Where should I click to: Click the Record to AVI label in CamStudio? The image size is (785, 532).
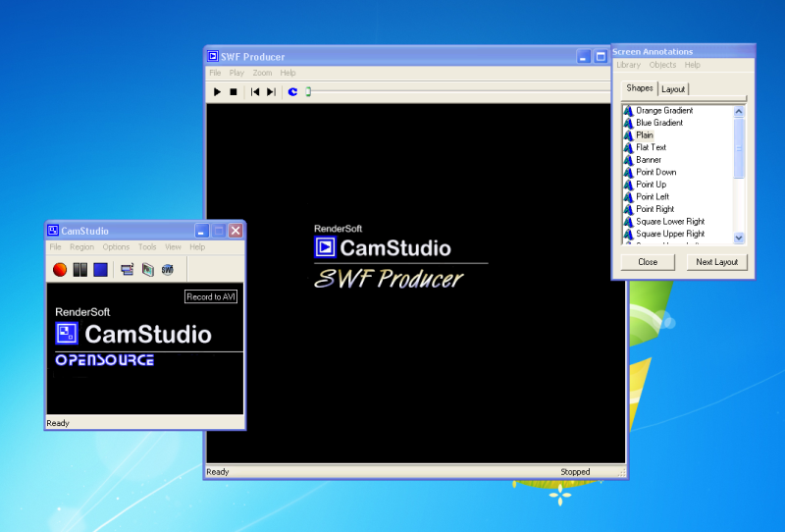click(x=211, y=296)
